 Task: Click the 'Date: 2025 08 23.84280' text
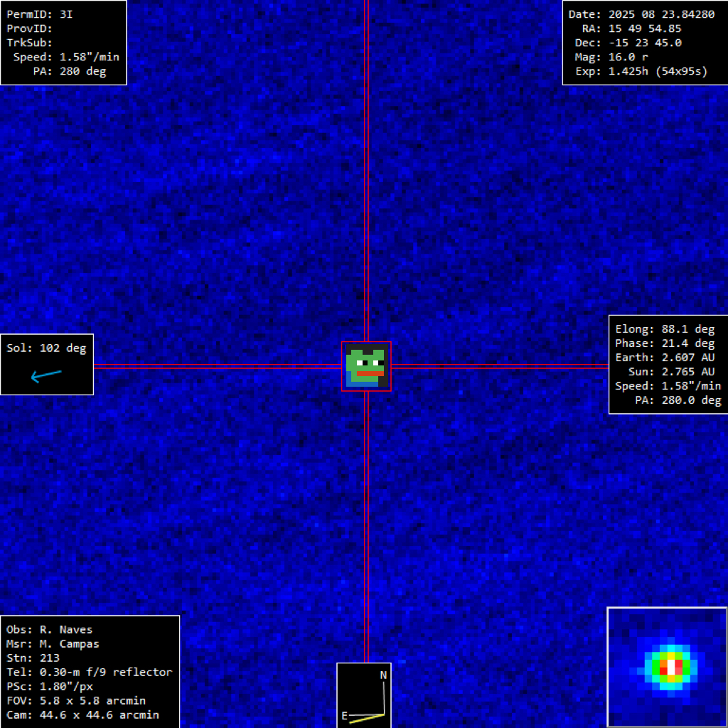coord(642,14)
